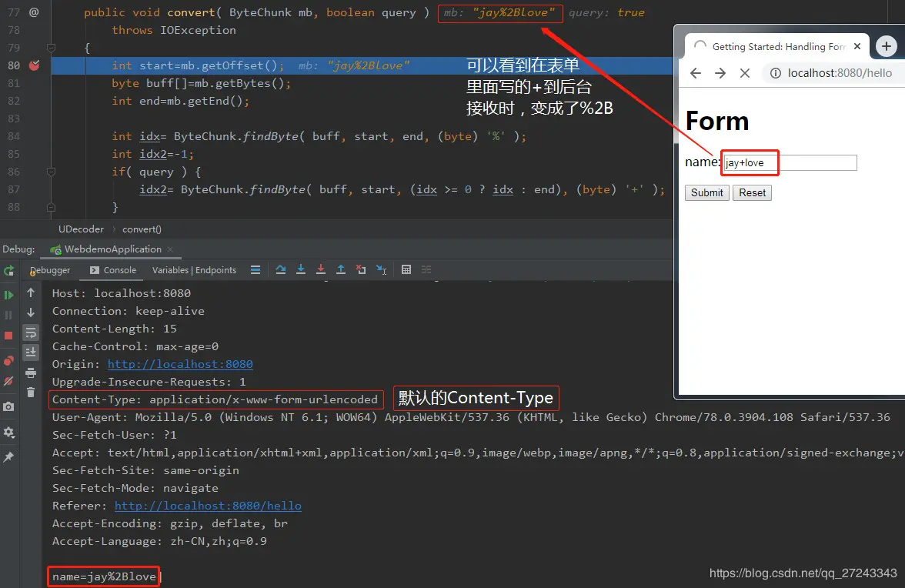The image size is (905, 588).
Task: Click Force Step Into red down-arrow icon
Action: (321, 269)
